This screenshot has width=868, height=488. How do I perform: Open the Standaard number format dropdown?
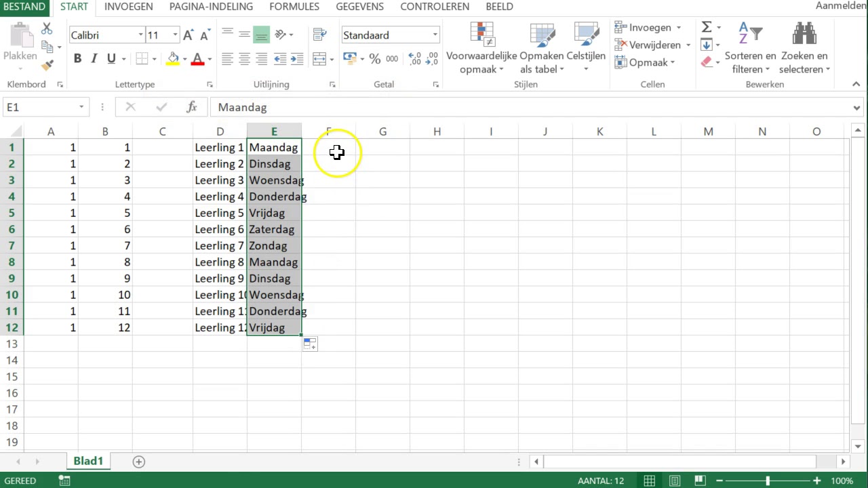[x=435, y=35]
